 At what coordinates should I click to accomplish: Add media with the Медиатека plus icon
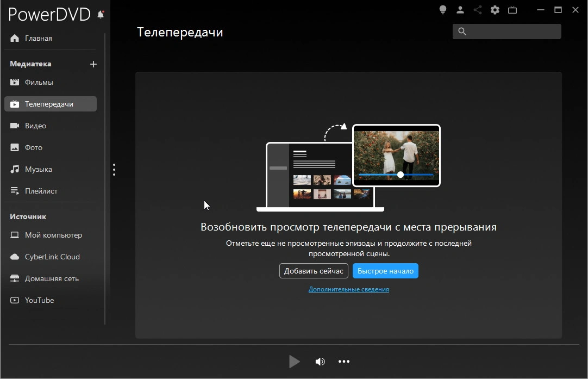coord(93,64)
